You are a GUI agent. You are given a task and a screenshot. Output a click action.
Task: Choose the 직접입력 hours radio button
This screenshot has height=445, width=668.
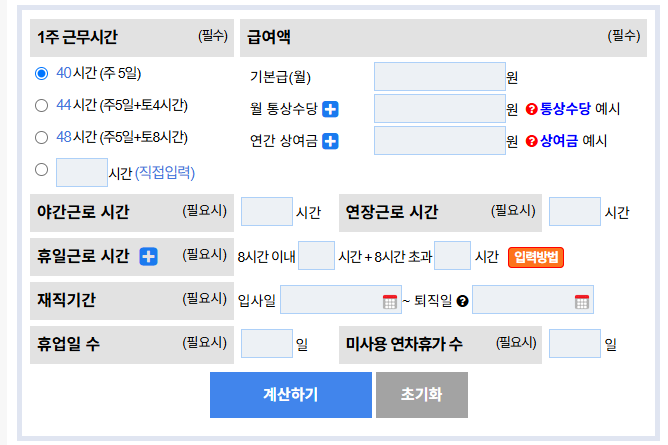click(x=41, y=169)
